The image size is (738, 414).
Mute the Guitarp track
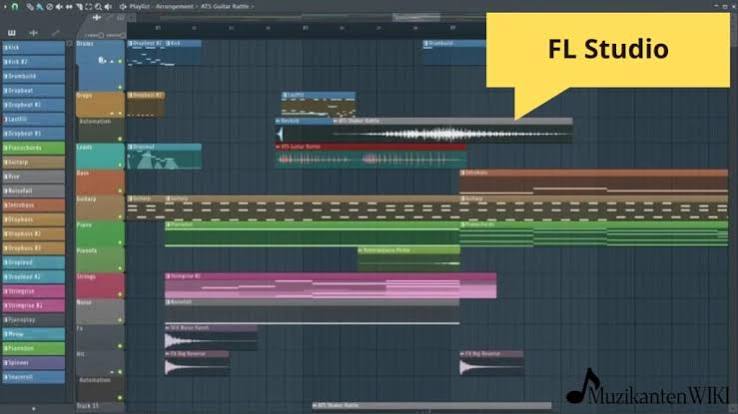pyautogui.click(x=120, y=216)
